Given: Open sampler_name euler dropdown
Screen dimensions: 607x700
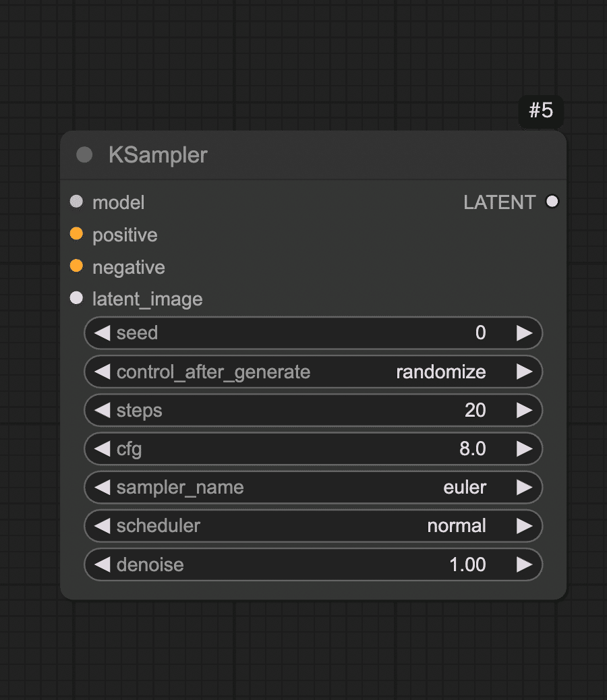Looking at the screenshot, I should click(314, 488).
